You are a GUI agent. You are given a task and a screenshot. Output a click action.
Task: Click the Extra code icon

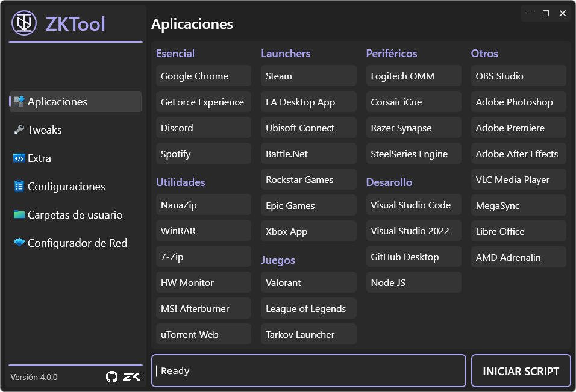tap(19, 158)
